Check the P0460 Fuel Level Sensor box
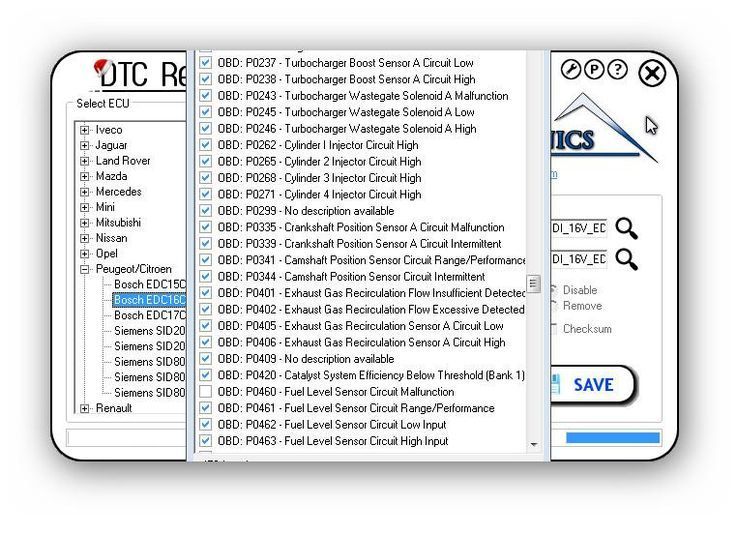737x538 pixels. coord(205,391)
